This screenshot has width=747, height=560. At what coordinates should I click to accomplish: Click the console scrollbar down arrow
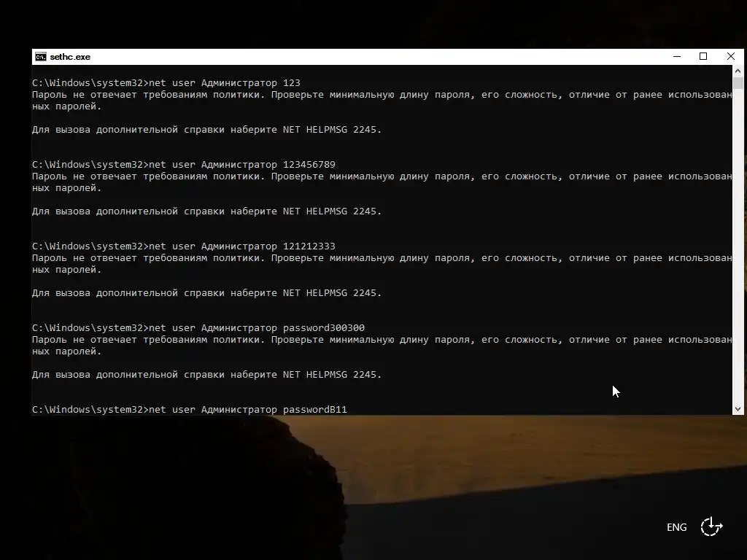(x=738, y=409)
